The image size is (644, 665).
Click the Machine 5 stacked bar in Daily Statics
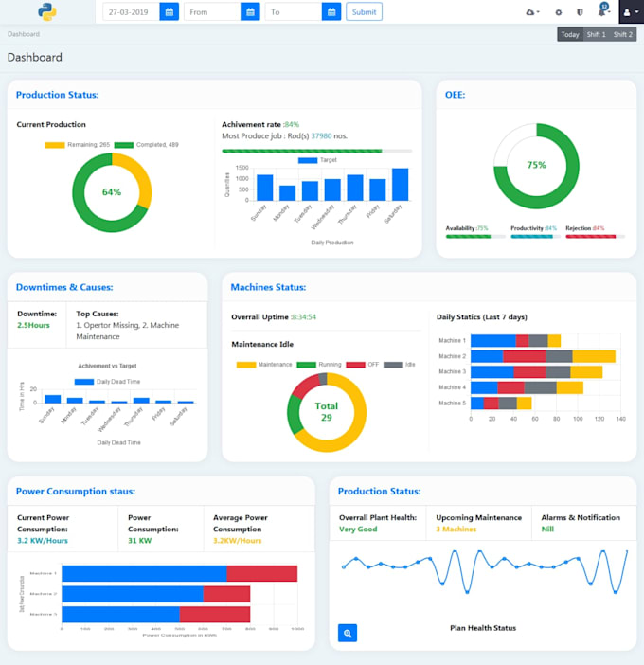501,403
